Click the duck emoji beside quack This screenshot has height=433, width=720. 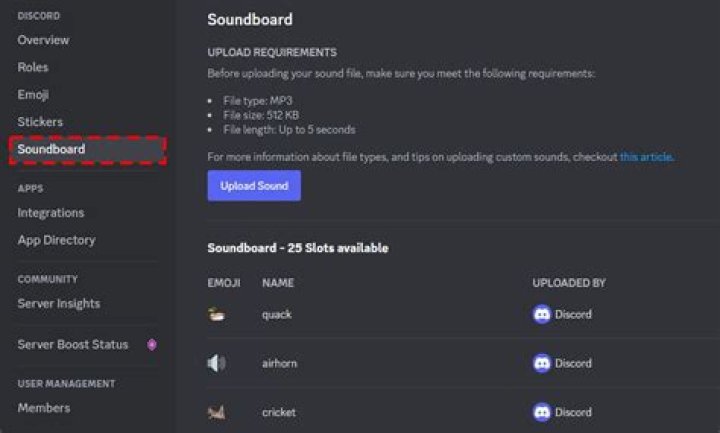216,315
